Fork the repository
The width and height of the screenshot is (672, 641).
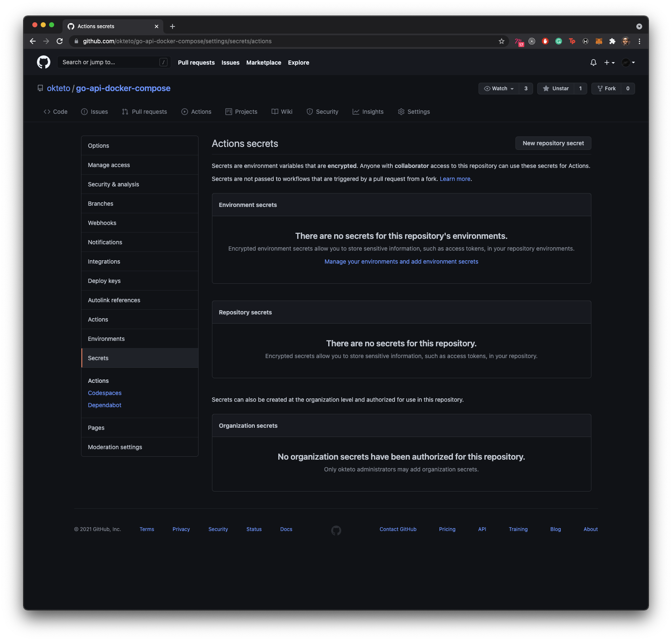click(606, 89)
